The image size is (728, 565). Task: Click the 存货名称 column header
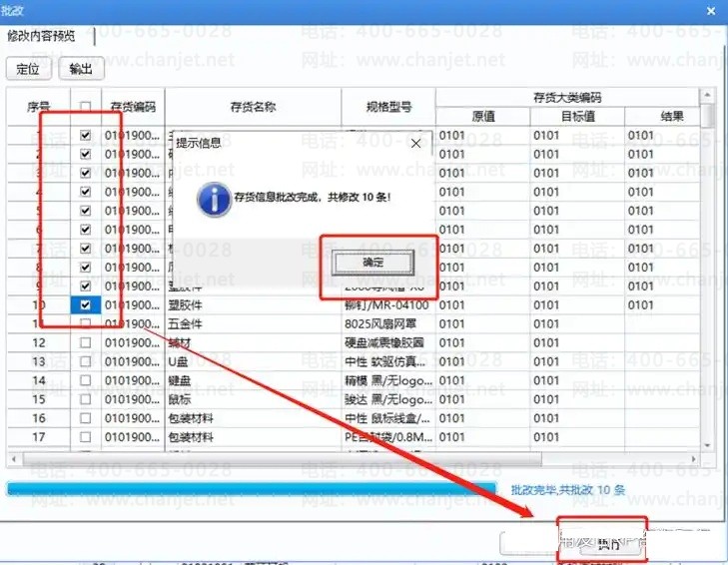(x=253, y=107)
